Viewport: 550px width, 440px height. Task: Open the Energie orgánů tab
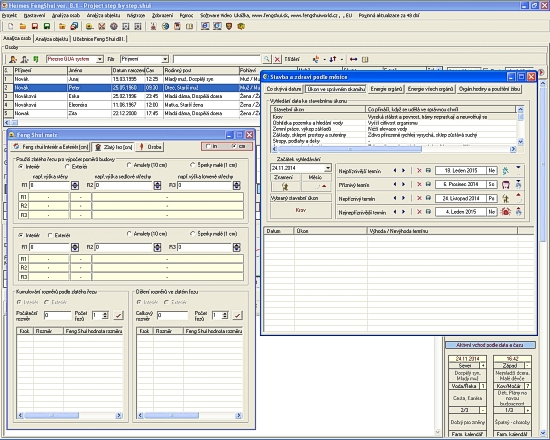pos(386,89)
